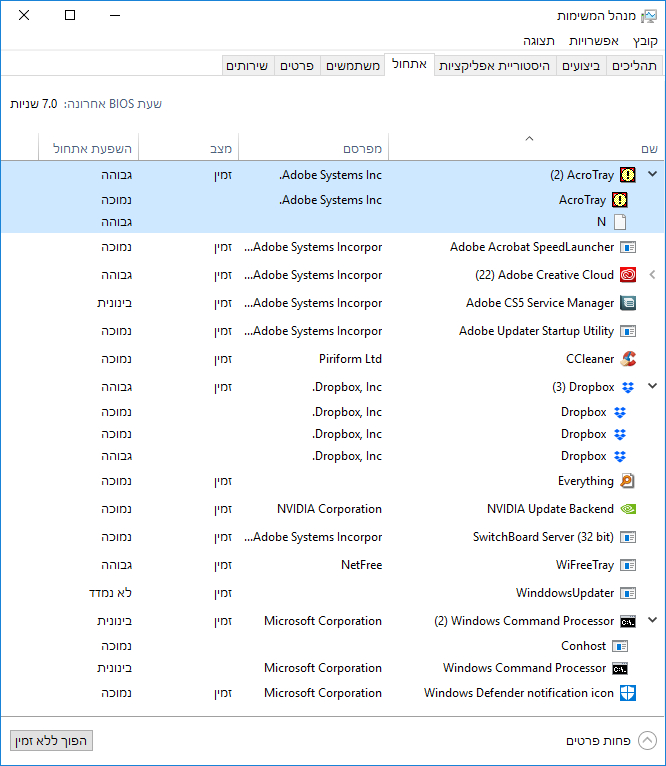Select the Everything startup entry name
The height and width of the screenshot is (766, 666).
tap(585, 481)
